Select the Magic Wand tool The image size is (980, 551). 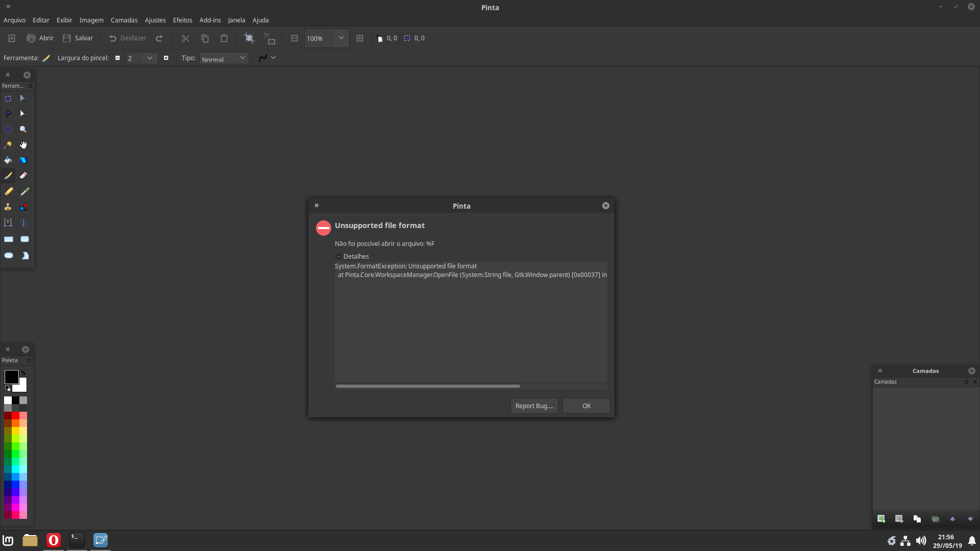click(8, 145)
